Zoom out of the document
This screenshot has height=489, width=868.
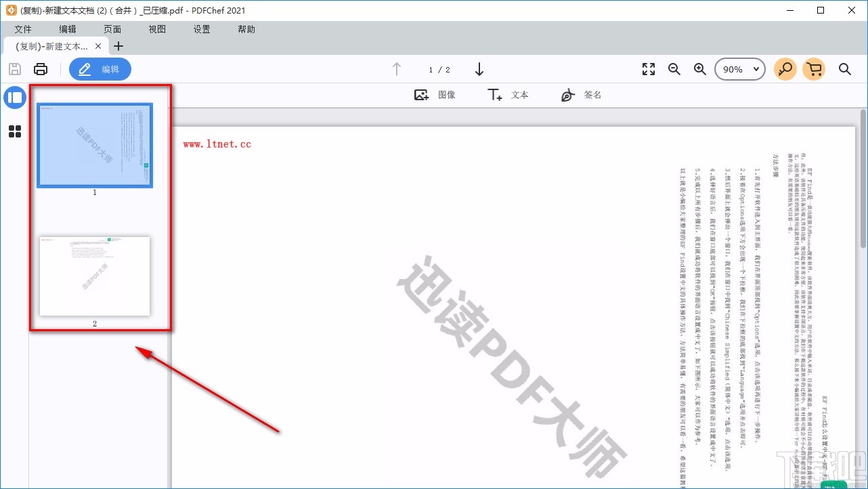click(674, 68)
